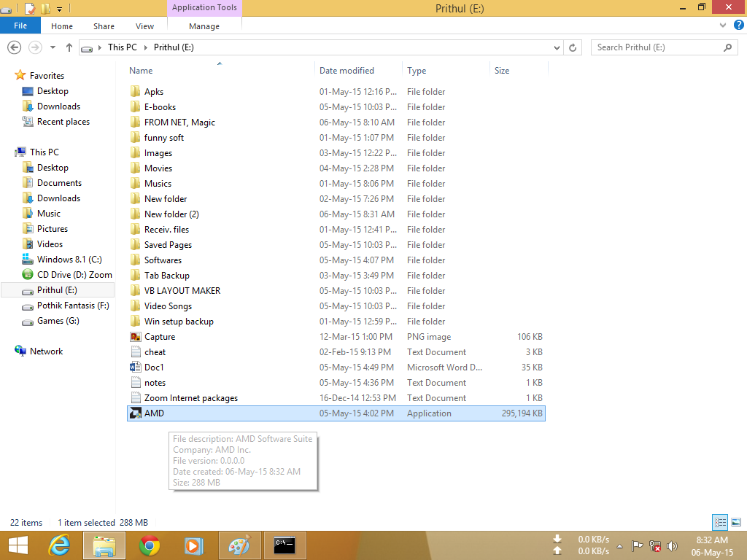Open Documents under This PC
The image size is (747, 560).
(59, 183)
